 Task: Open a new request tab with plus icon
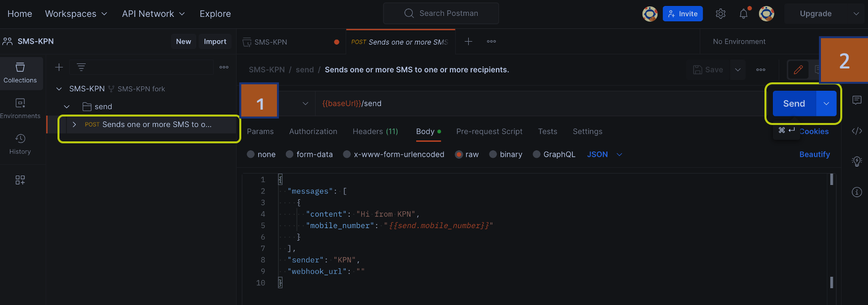[468, 42]
